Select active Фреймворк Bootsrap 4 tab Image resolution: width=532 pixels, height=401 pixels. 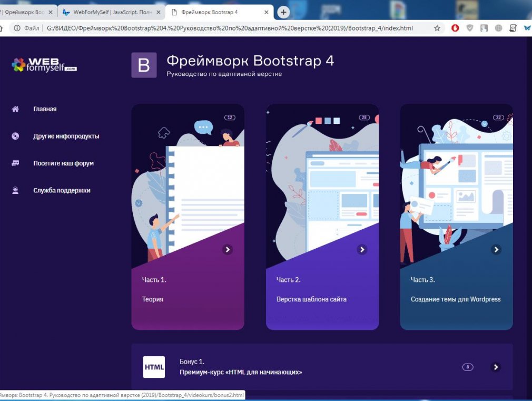click(219, 12)
